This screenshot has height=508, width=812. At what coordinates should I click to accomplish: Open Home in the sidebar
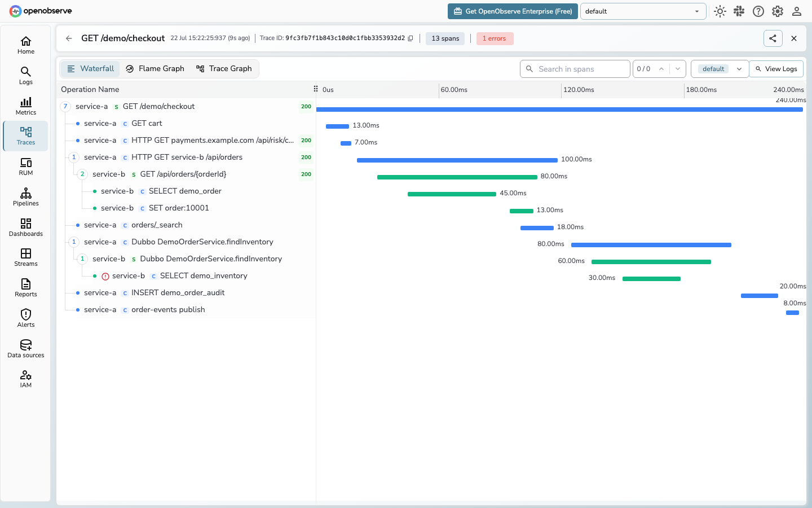tap(26, 45)
